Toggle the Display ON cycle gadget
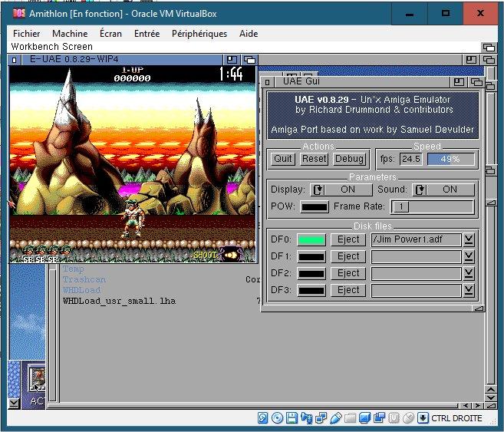504x432 pixels. point(341,190)
